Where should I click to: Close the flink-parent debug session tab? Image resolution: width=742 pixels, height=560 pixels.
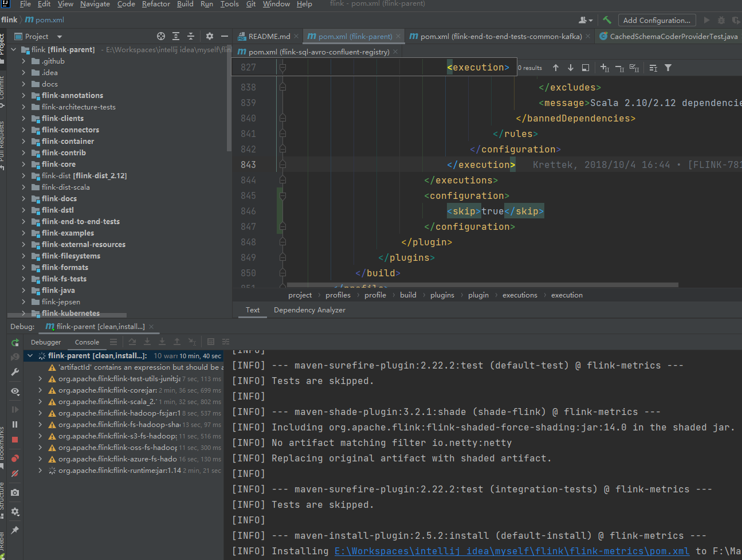point(151,327)
